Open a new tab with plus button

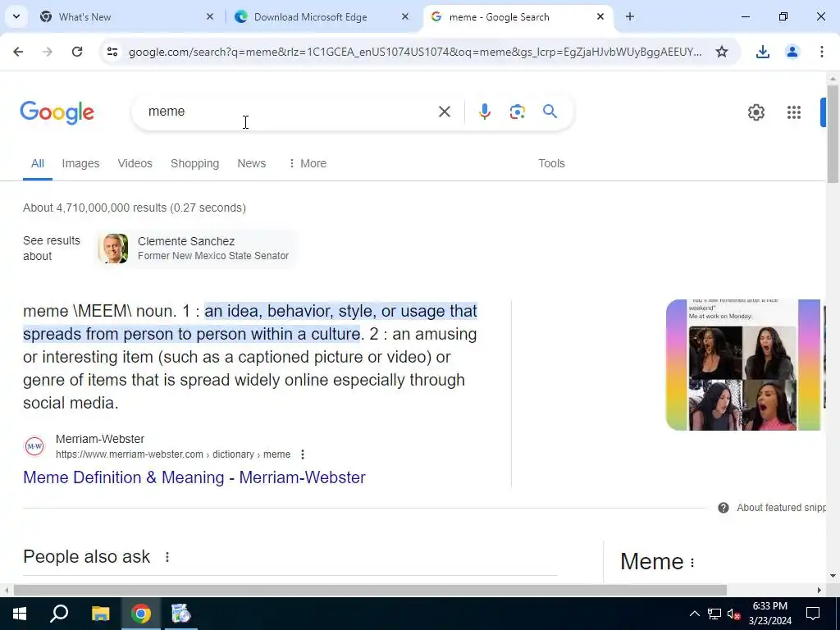(629, 16)
